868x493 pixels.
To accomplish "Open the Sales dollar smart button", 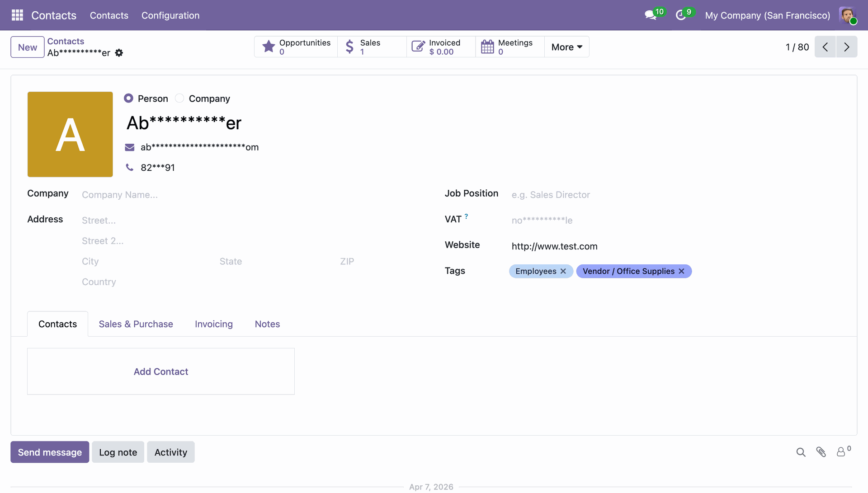I will click(x=372, y=47).
